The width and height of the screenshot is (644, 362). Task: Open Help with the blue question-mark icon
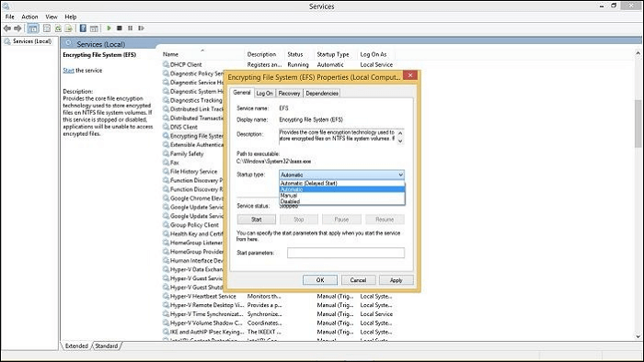tap(83, 28)
